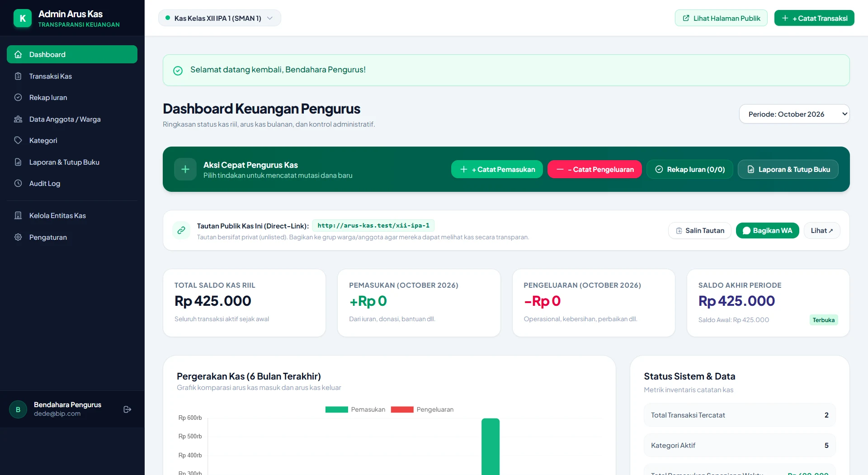The height and width of the screenshot is (475, 868).
Task: Click the Kategori Aktif row
Action: pos(740,445)
